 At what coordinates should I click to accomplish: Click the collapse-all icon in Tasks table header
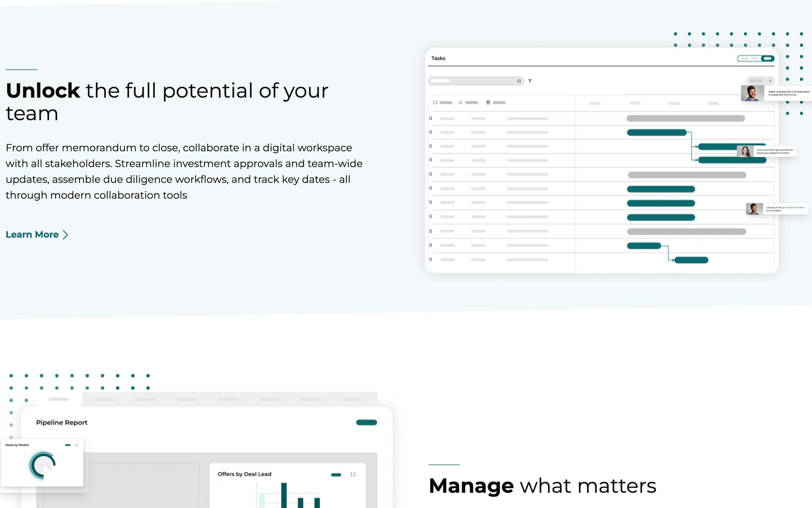pyautogui.click(x=460, y=102)
